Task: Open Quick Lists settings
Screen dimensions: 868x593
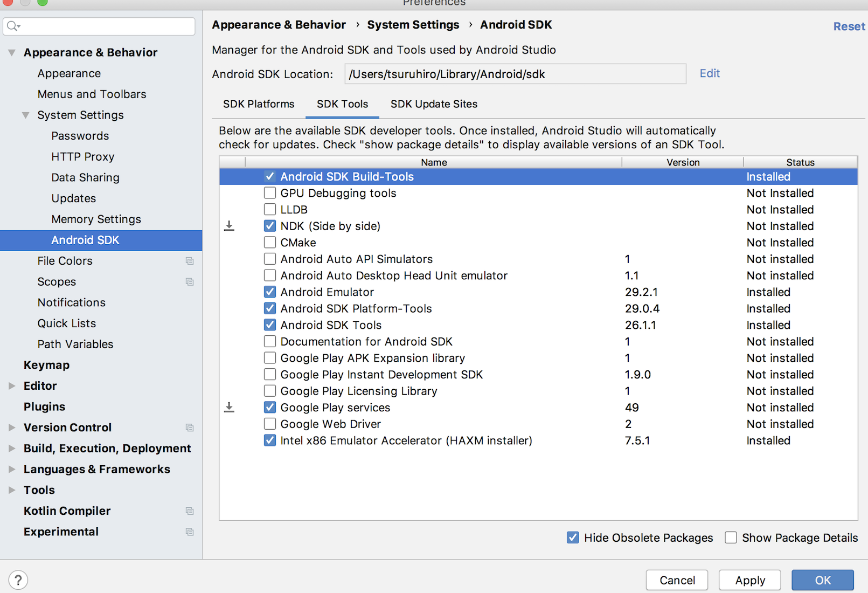Action: [x=66, y=323]
